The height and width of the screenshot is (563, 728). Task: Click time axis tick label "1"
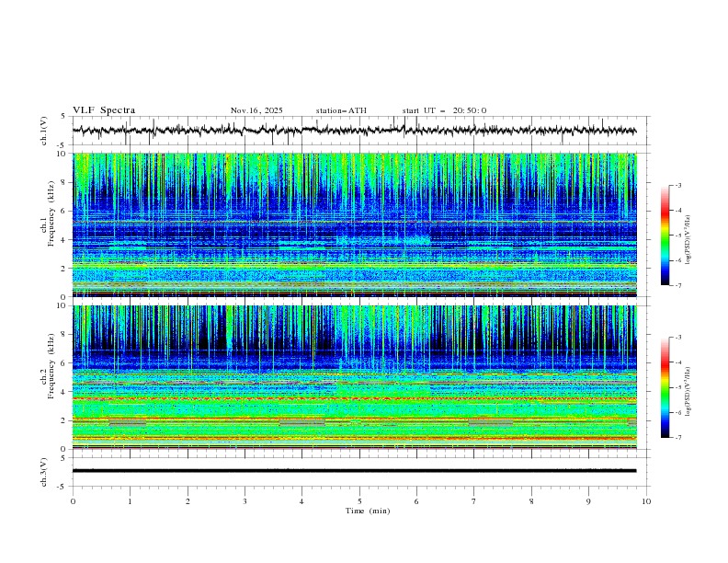click(130, 501)
